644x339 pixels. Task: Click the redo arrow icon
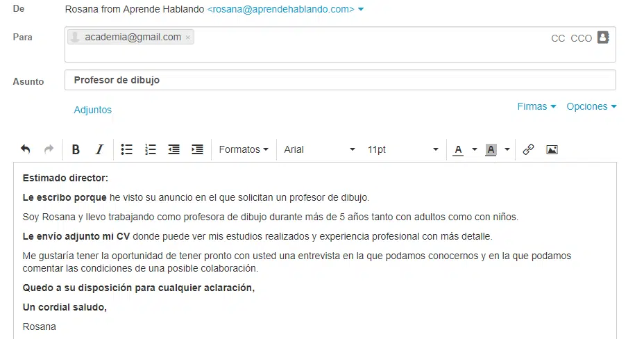49,149
